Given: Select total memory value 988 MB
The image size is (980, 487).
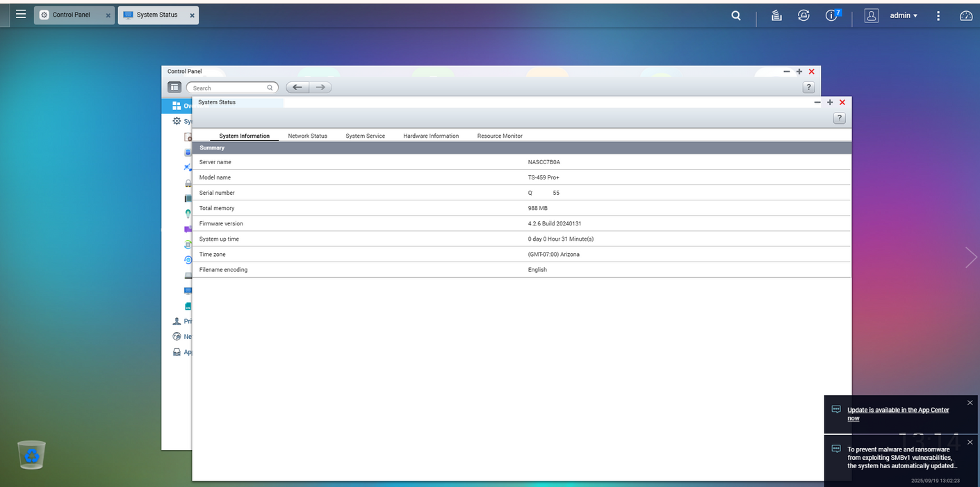Looking at the screenshot, I should click(537, 208).
